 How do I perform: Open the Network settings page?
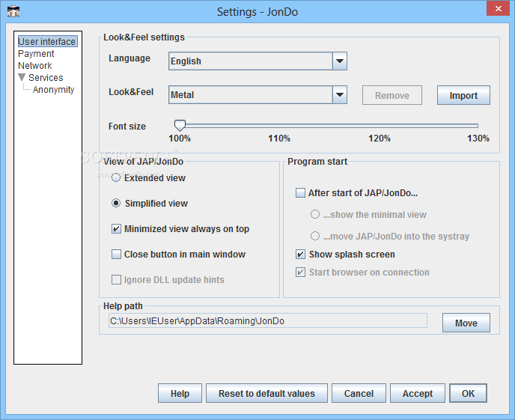click(35, 66)
